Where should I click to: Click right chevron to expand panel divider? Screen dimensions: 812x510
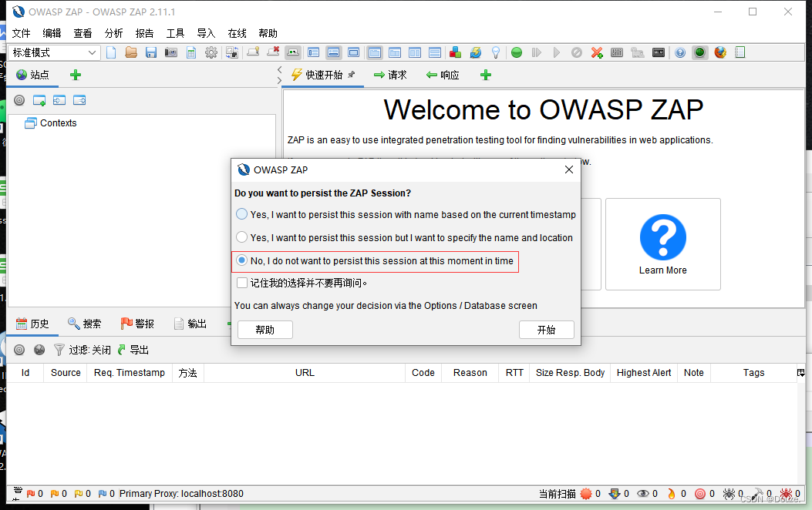280,80
